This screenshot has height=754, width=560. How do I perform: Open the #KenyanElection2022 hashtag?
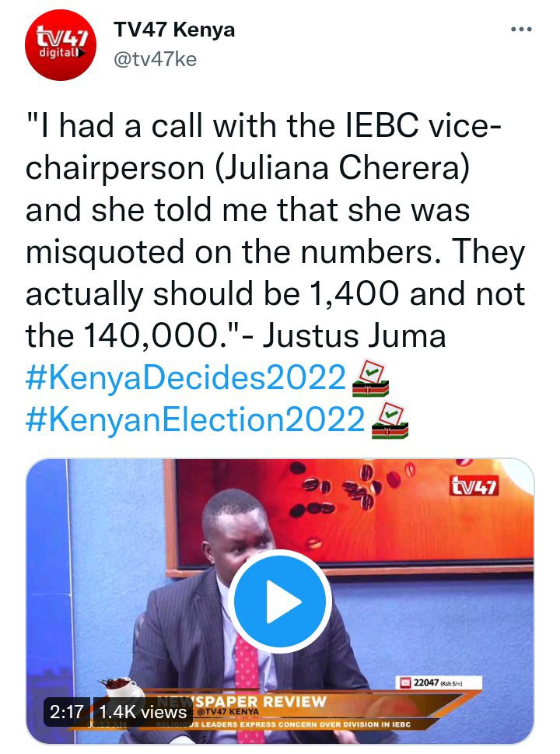point(195,419)
